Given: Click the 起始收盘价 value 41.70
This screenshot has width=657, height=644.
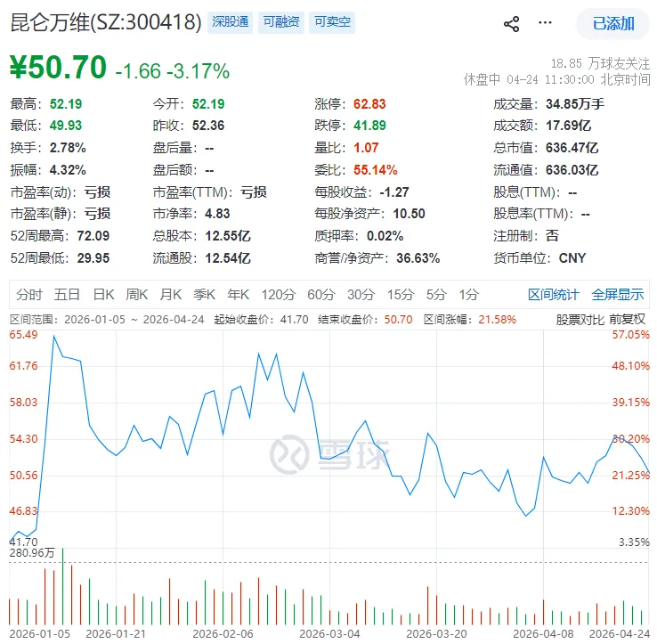Looking at the screenshot, I should [x=294, y=320].
